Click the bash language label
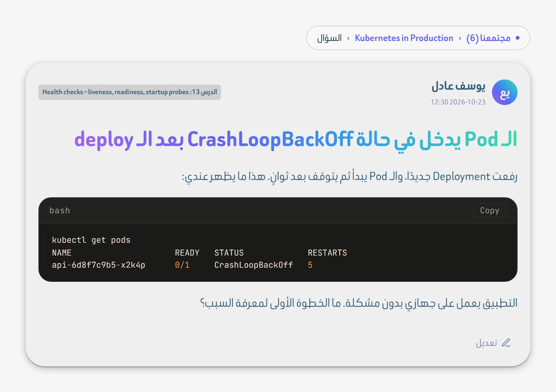Viewport: 556px width, 392px height. coord(60,210)
